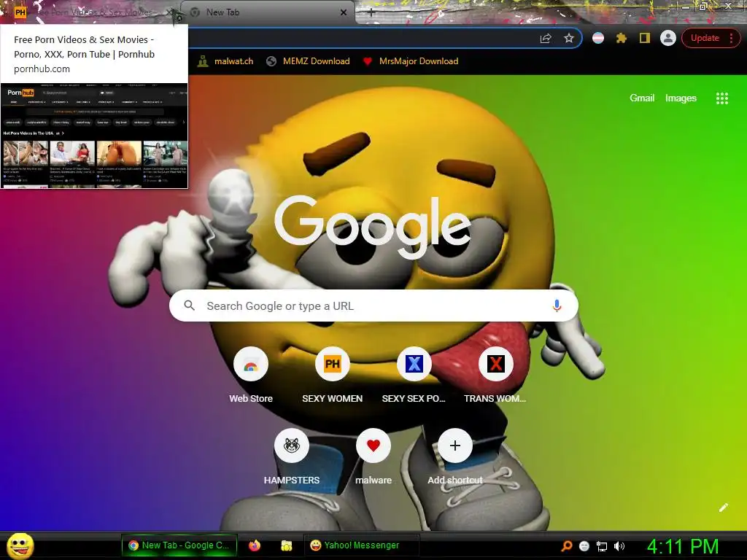The image size is (747, 560).
Task: Open the Google apps grid launcher
Action: 722,98
